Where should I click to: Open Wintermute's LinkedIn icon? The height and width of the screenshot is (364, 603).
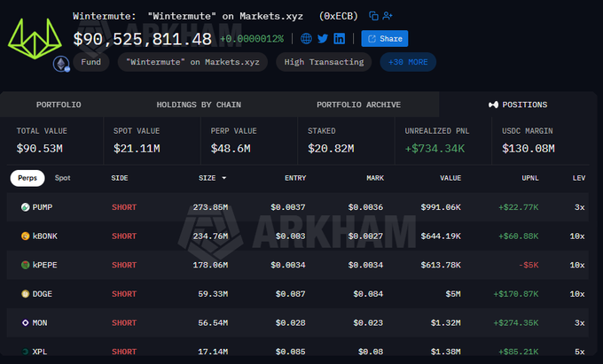339,38
